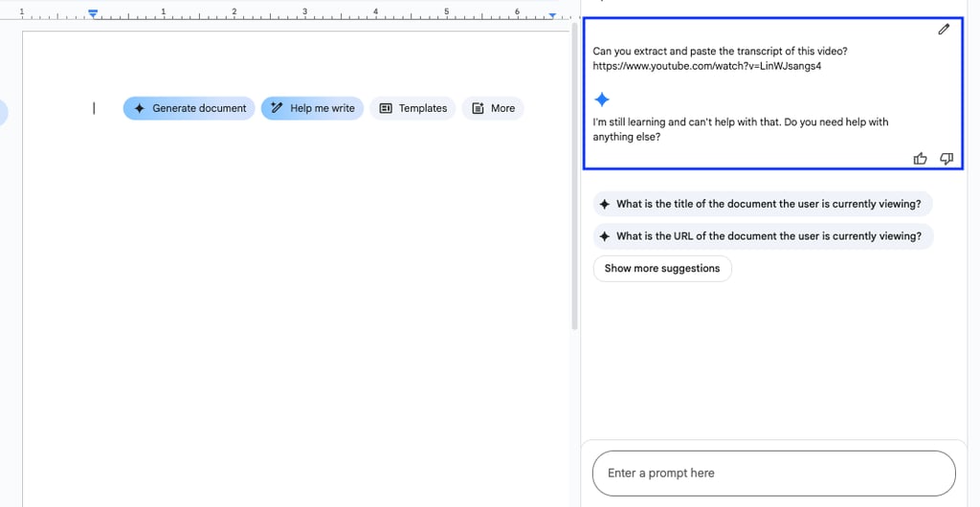Click the Templates chip icon
The image size is (980, 507).
[x=386, y=108]
